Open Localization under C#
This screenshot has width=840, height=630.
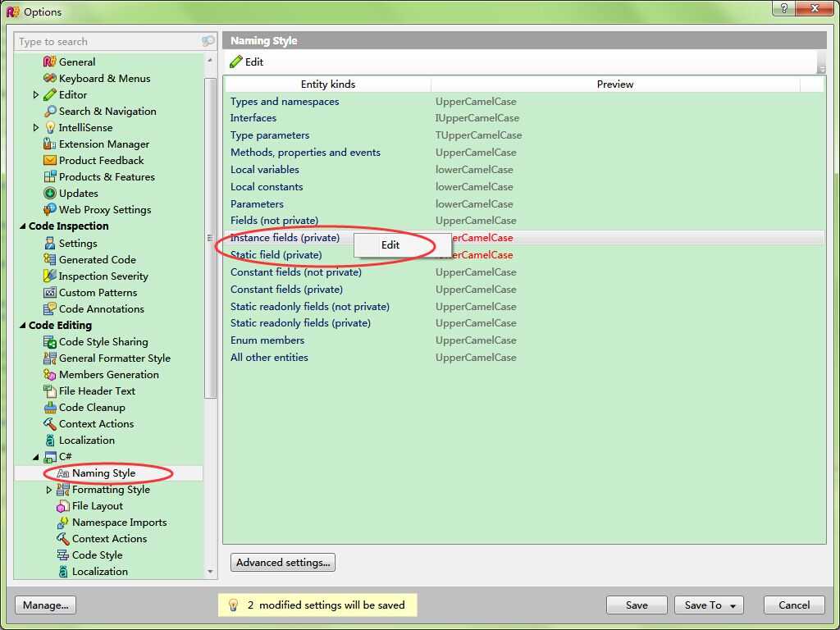tap(99, 572)
